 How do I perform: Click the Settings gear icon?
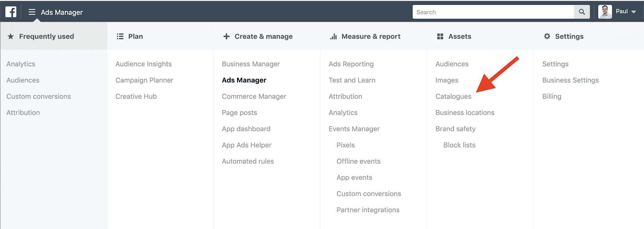click(x=547, y=36)
